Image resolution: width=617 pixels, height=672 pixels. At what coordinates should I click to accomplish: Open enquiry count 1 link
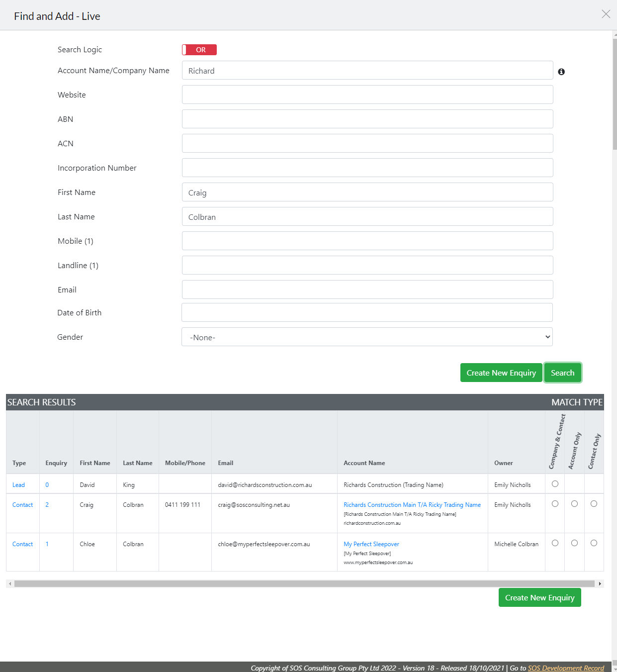coord(47,544)
